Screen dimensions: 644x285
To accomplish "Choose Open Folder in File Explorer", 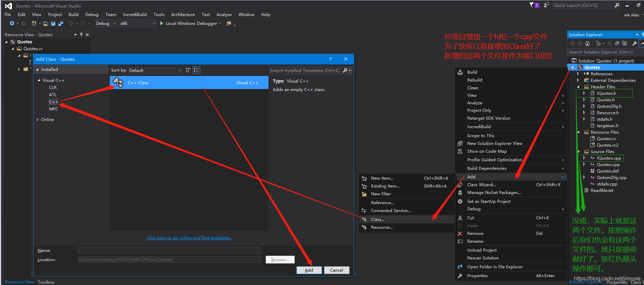I will click(511, 267).
